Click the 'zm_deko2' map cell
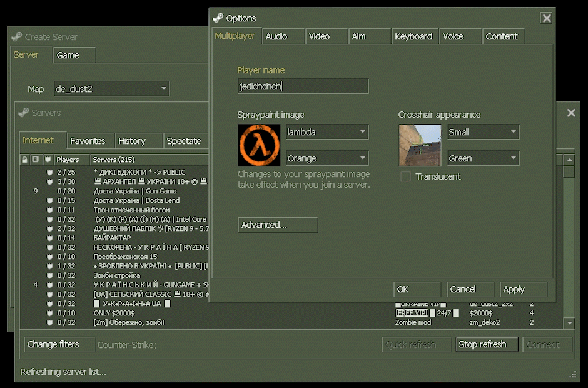Viewport: 588px width, 388px height. click(485, 322)
